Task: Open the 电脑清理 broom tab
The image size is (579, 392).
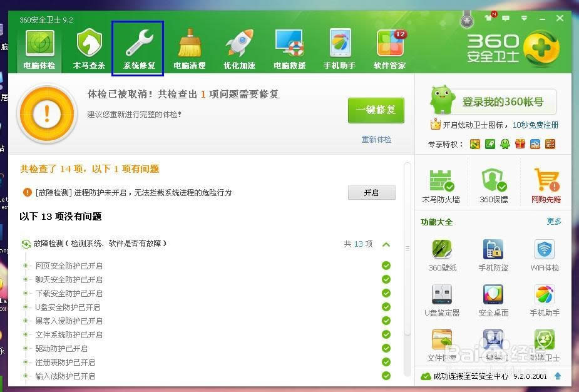Action: [x=190, y=49]
